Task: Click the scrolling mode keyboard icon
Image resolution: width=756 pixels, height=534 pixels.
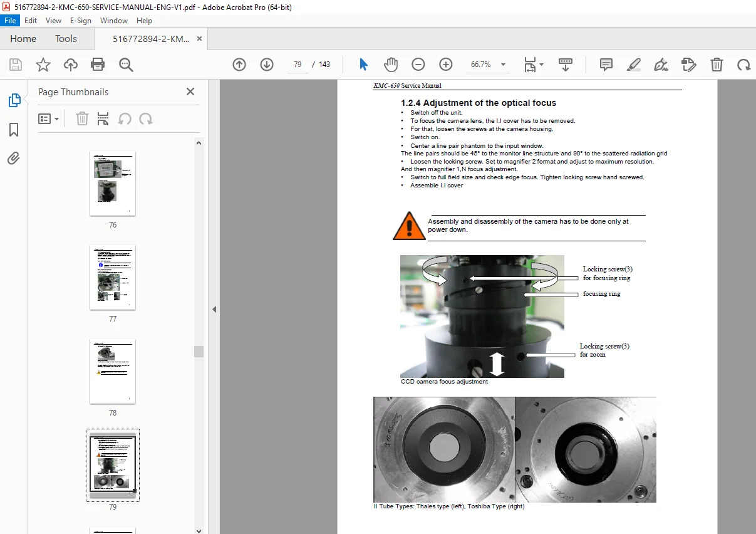Action: coord(566,65)
